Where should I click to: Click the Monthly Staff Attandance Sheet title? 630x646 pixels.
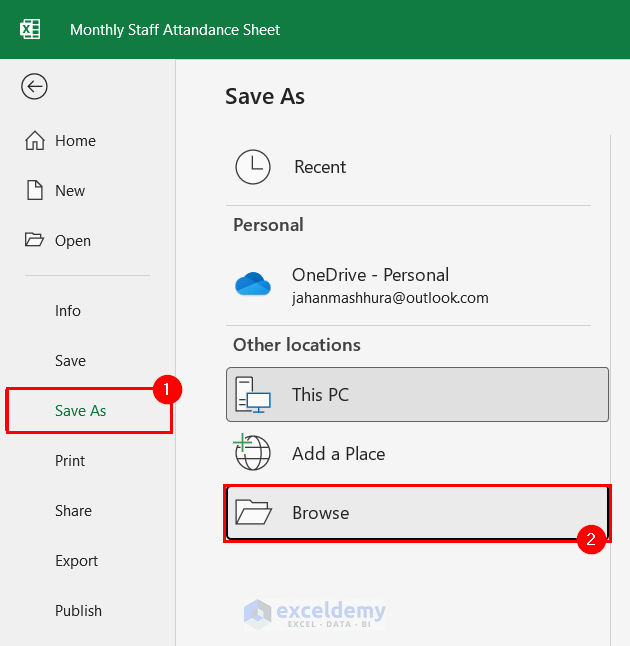pyautogui.click(x=175, y=30)
